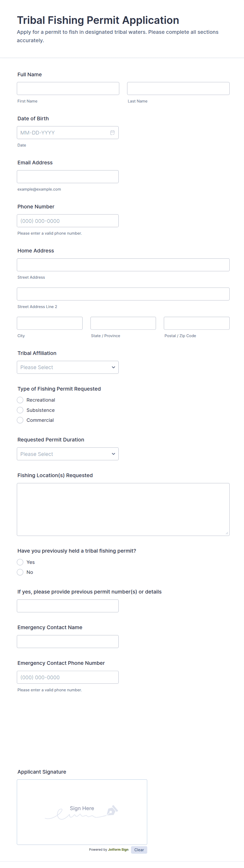Click the First Name input field
244x868 pixels.
68,88
